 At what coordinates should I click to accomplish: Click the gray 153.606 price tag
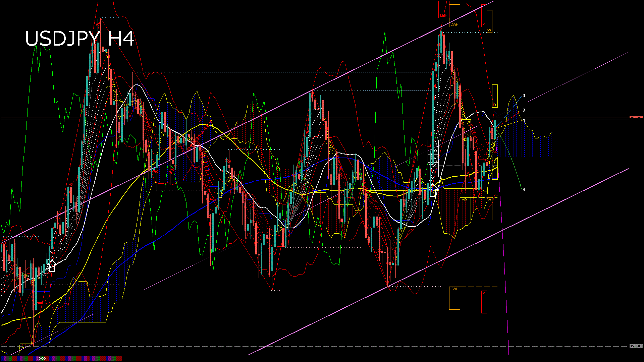tap(636, 346)
